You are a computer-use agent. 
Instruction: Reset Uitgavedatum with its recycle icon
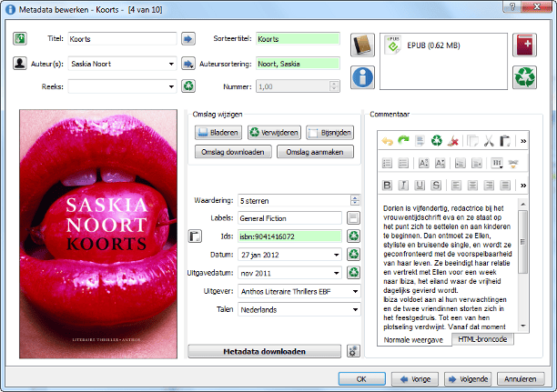[x=353, y=272]
